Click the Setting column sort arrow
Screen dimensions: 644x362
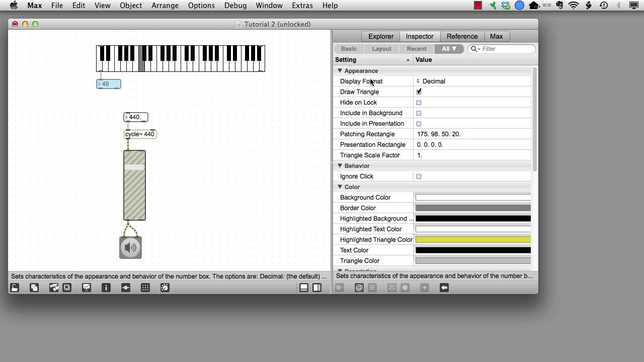[x=408, y=60]
